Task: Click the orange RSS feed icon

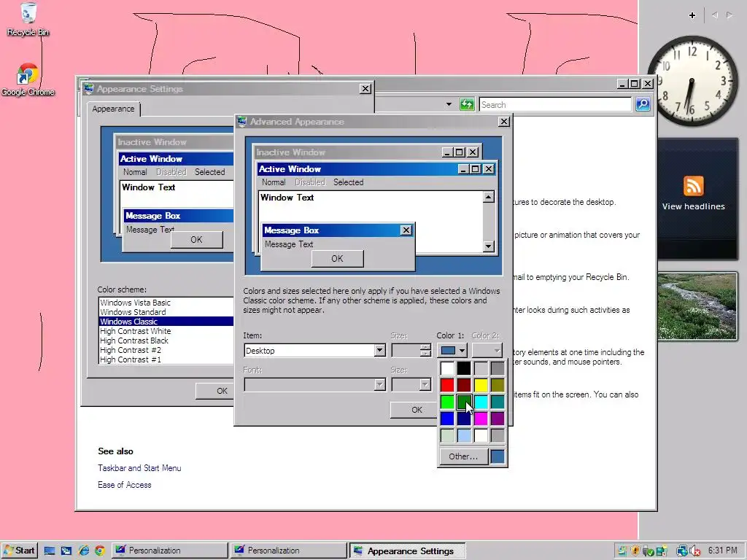Action: (x=693, y=186)
